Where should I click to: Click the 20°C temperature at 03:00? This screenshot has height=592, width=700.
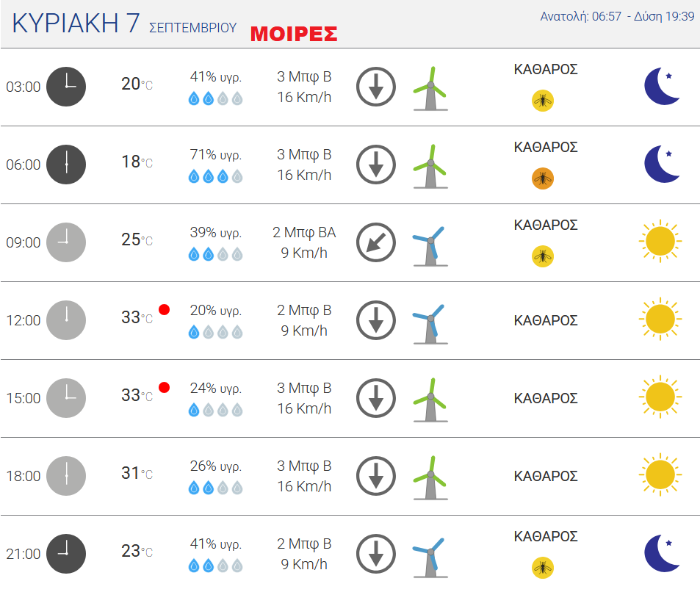137,84
